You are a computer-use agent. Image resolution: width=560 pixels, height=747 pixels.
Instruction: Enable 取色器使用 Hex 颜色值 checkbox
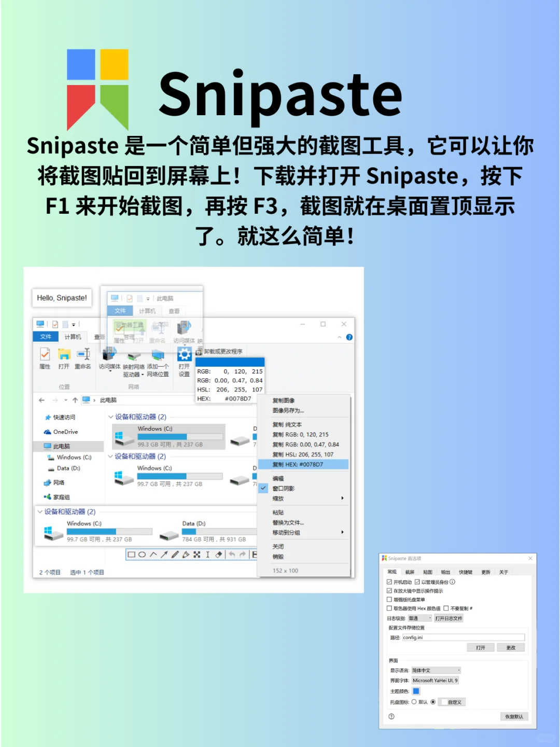click(389, 608)
